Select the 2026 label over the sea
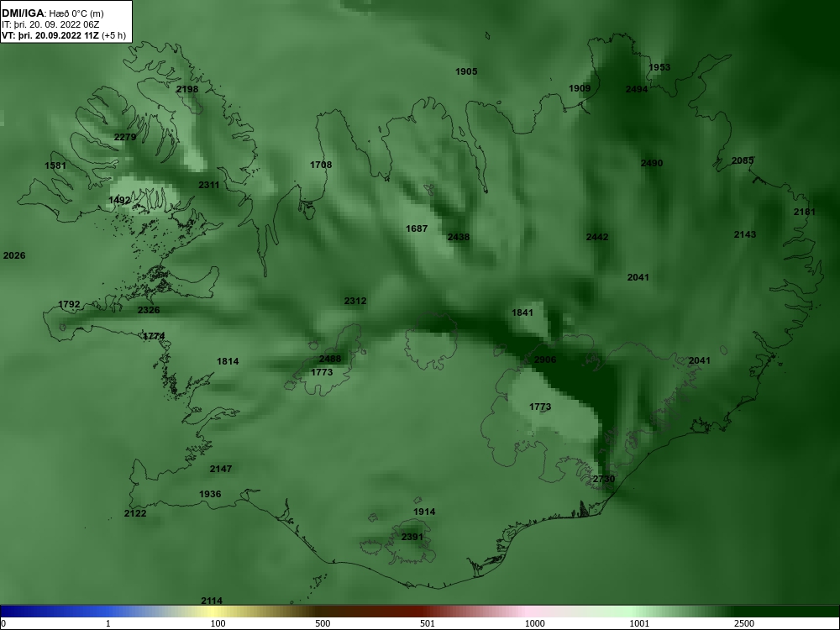Image resolution: width=840 pixels, height=630 pixels. pyautogui.click(x=14, y=255)
